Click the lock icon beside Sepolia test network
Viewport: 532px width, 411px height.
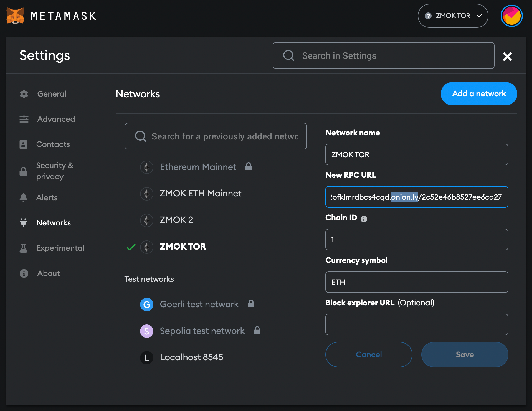click(x=257, y=330)
